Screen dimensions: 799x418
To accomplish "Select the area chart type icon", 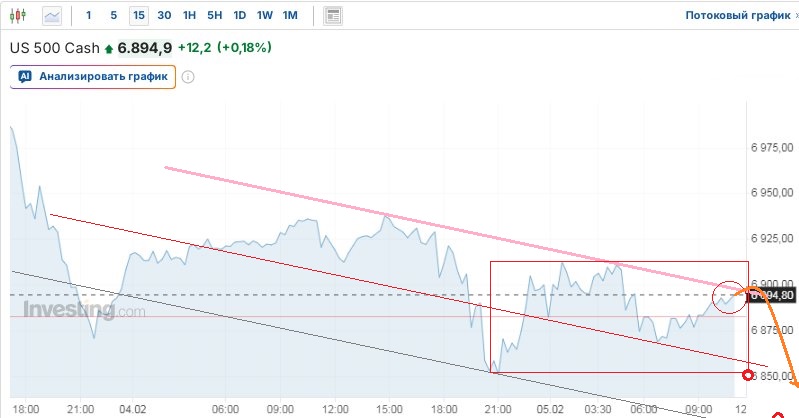I will pos(51,16).
